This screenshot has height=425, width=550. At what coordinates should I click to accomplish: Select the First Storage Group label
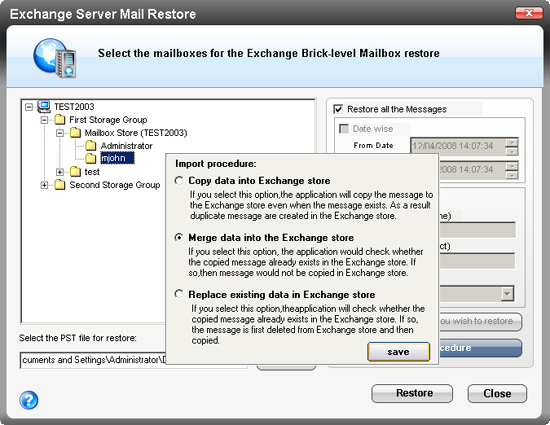click(108, 120)
